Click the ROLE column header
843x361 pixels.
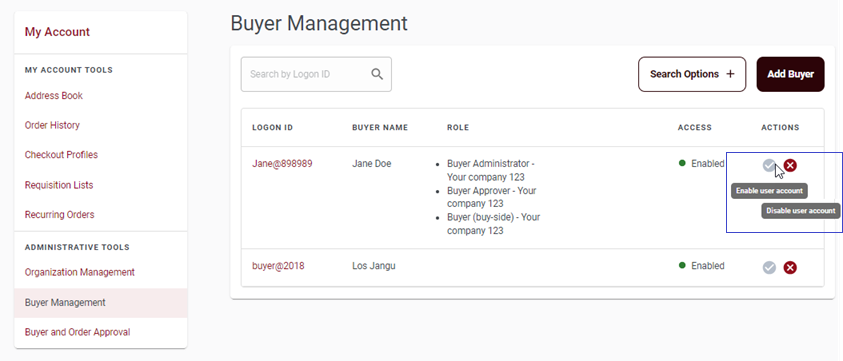click(458, 128)
